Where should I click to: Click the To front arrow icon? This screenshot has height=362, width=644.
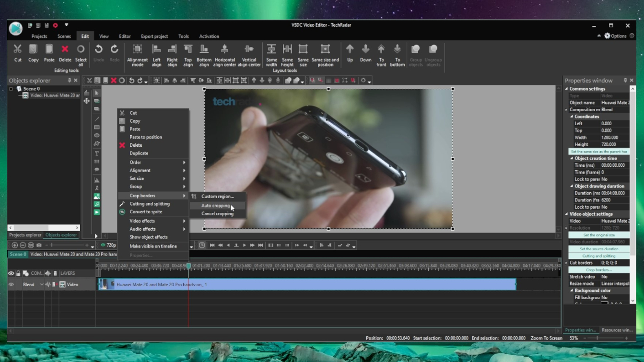click(x=381, y=49)
